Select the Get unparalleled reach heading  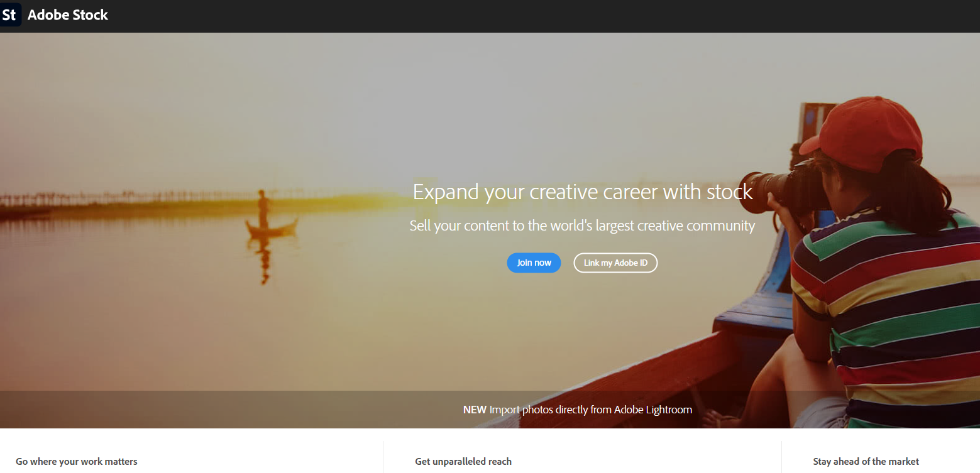click(463, 462)
